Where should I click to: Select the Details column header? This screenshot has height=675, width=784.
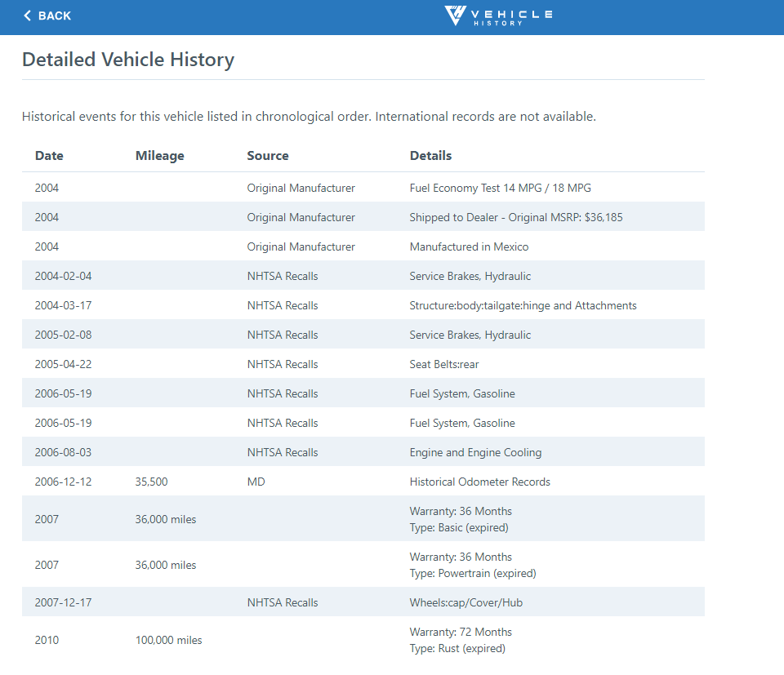(430, 155)
